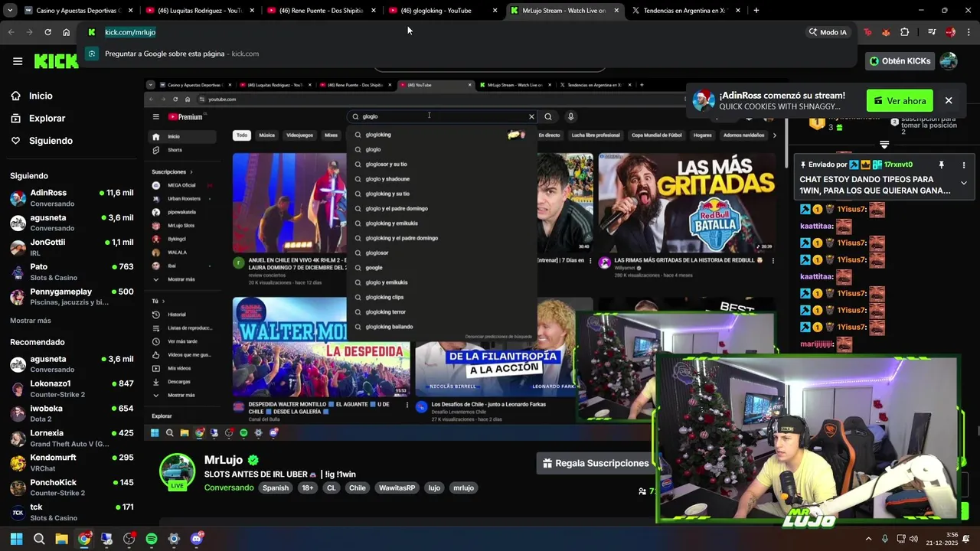Open Lokonazo1 recommended channel
The image size is (980, 551).
tap(71, 388)
